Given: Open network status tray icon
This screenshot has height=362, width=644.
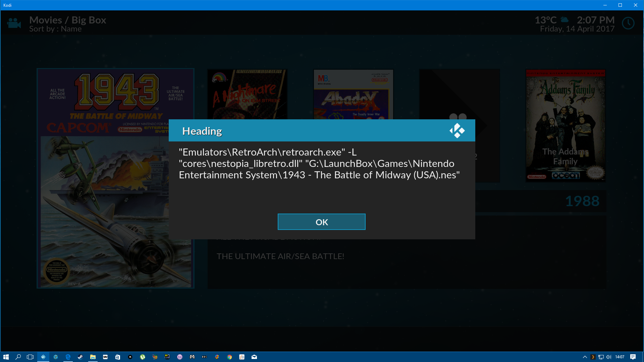Looking at the screenshot, I should (x=601, y=357).
